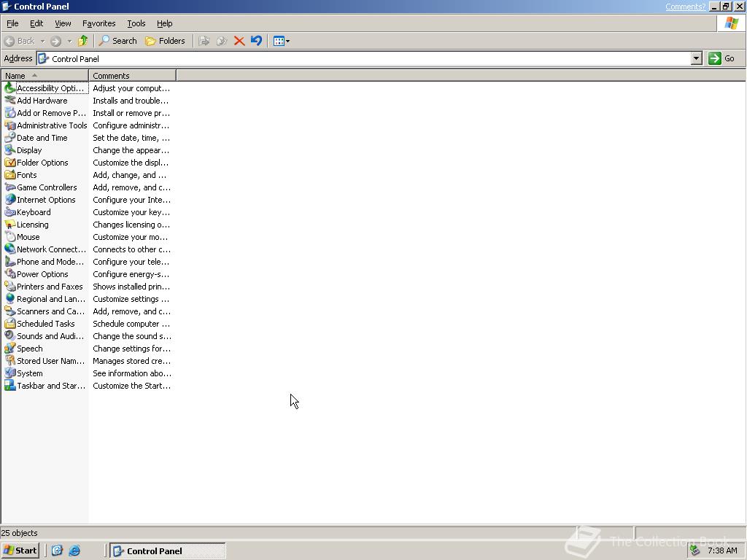The image size is (747, 560).
Task: Open the Views dropdown button
Action: (x=282, y=41)
